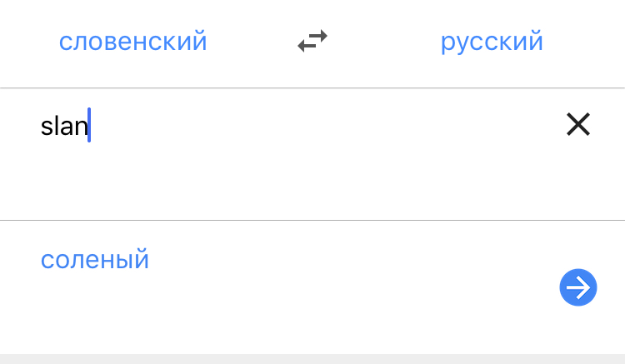The width and height of the screenshot is (625, 364).
Task: Reverse the словенский–русский translation direction
Action: 312,41
